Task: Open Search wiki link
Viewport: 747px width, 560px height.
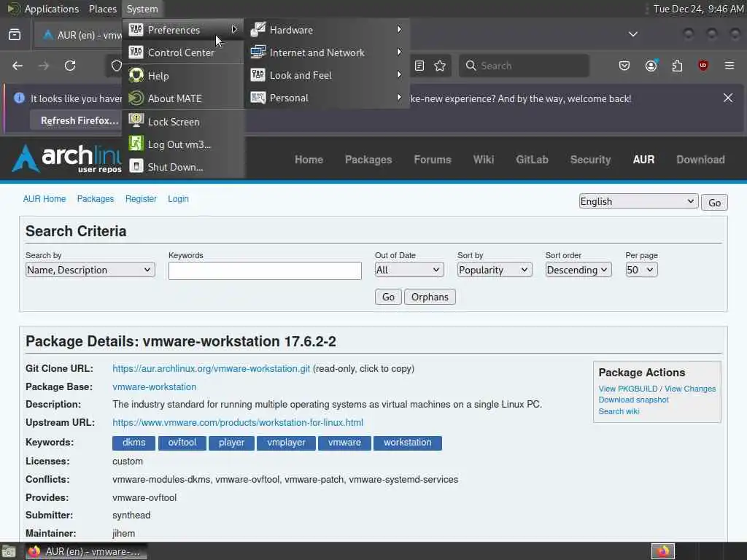Action: [619, 411]
